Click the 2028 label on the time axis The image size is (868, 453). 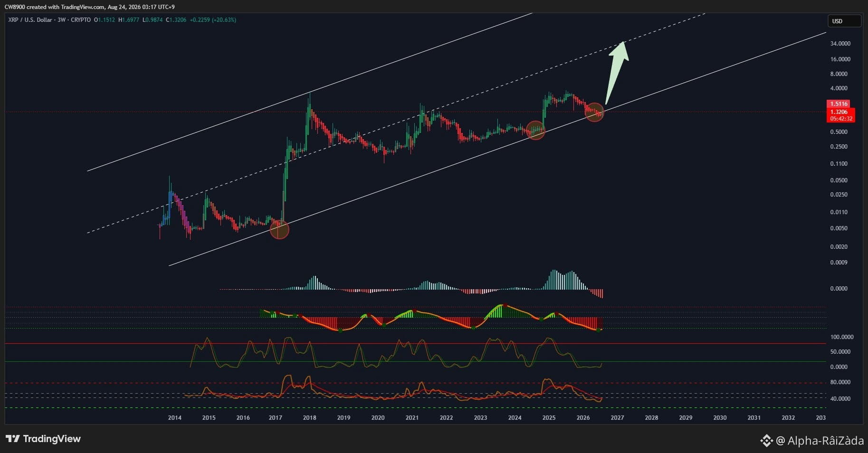click(x=651, y=418)
